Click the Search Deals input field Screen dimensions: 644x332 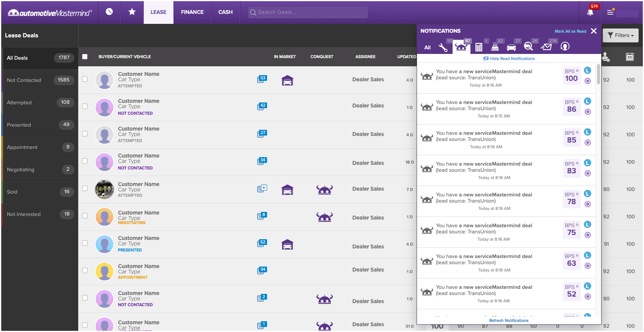(308, 12)
